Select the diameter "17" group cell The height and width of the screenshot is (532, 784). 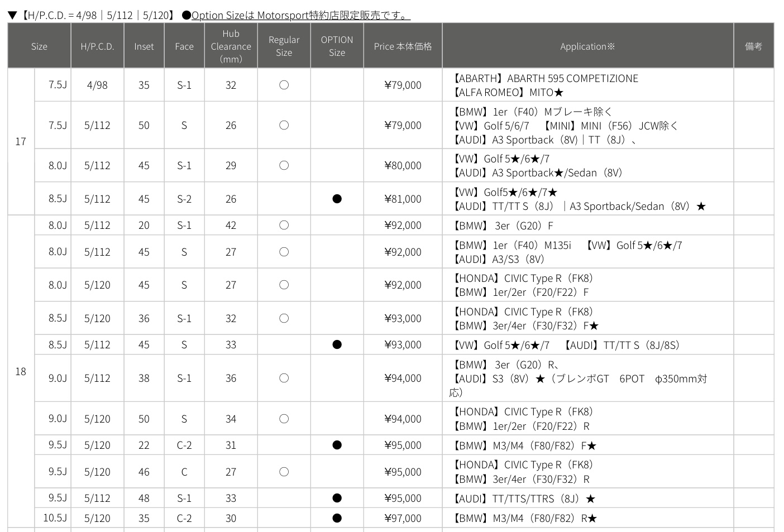click(x=21, y=142)
